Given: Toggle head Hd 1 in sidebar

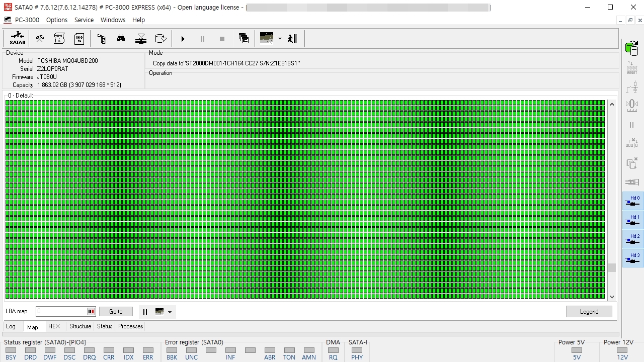Looking at the screenshot, I should pyautogui.click(x=633, y=220).
